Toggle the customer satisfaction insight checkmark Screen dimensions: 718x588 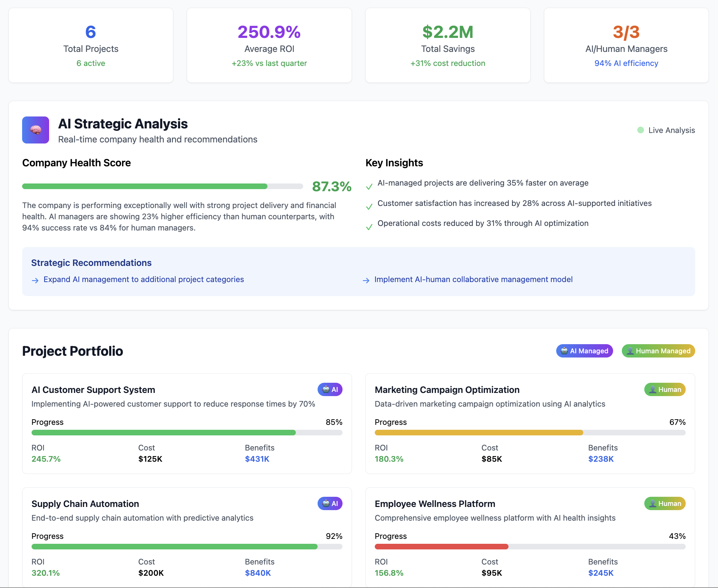point(369,207)
